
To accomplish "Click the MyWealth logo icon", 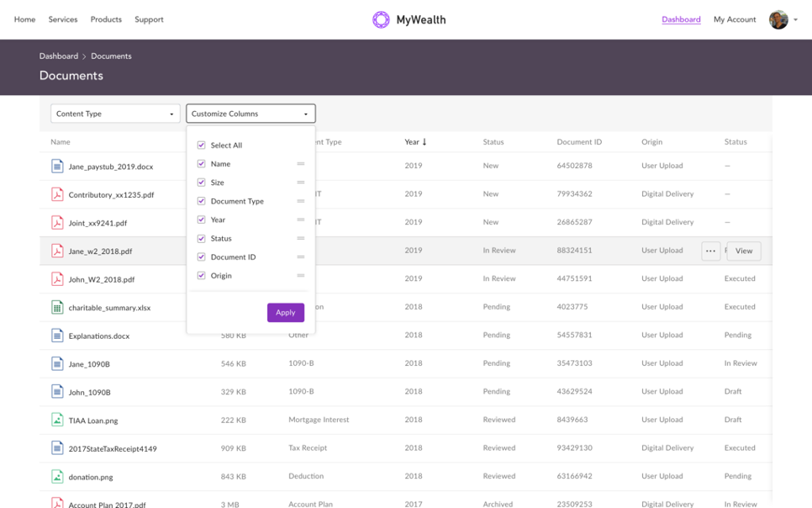I will tap(381, 19).
